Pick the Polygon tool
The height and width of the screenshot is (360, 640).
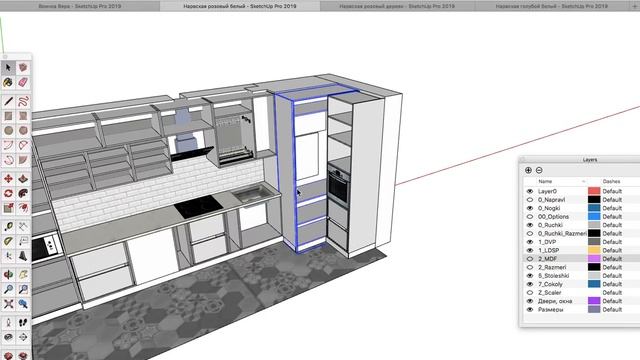pos(23,131)
